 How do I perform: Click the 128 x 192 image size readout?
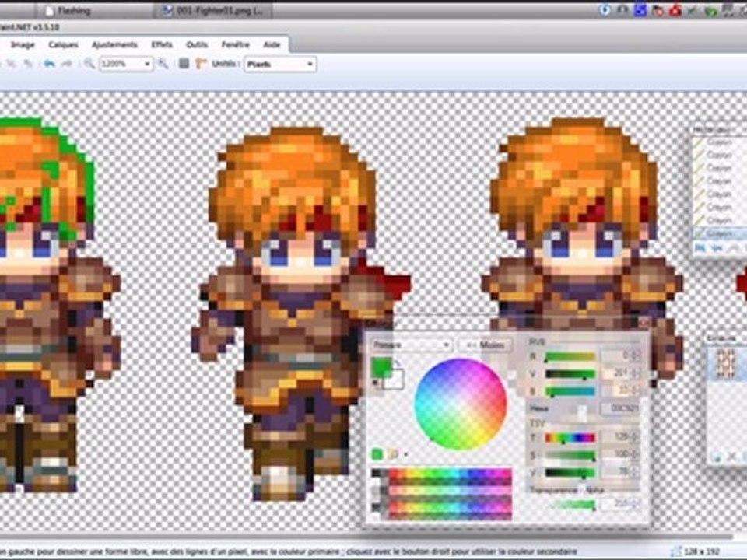coord(703,551)
